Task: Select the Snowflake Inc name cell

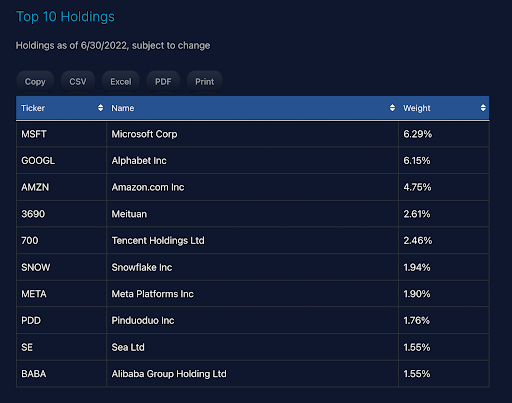Action: 252,267
